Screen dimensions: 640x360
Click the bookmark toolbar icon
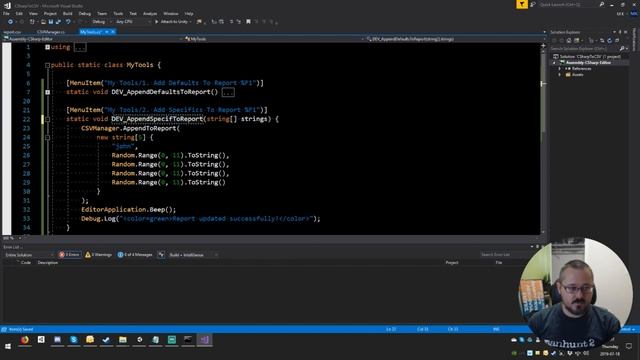click(248, 22)
